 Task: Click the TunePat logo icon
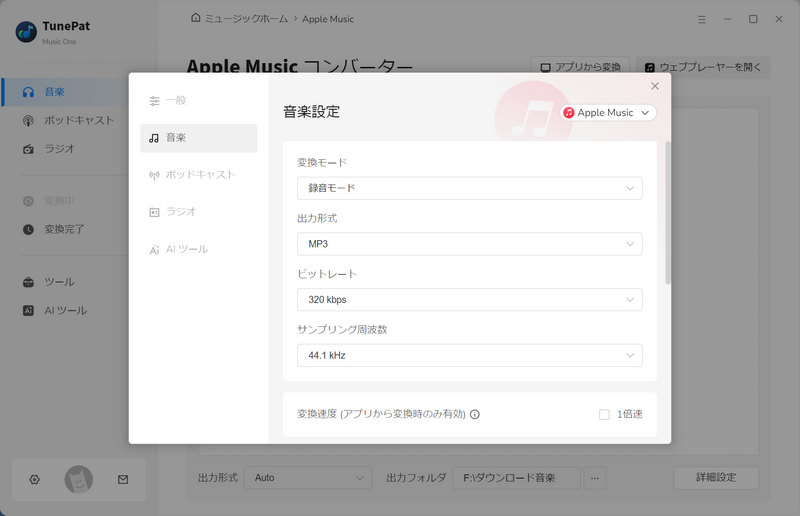tap(26, 32)
